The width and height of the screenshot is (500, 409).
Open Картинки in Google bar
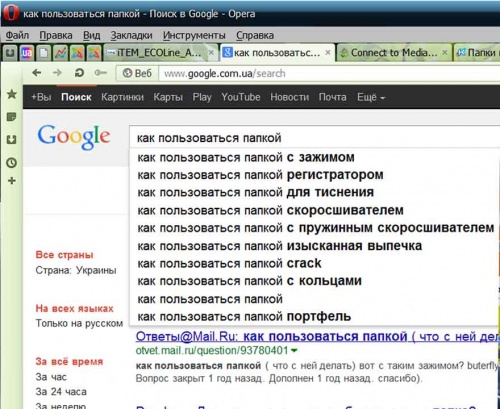point(122,97)
